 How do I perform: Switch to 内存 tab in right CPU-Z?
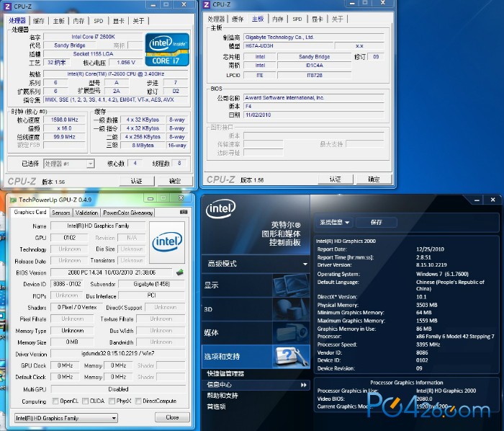[278, 19]
